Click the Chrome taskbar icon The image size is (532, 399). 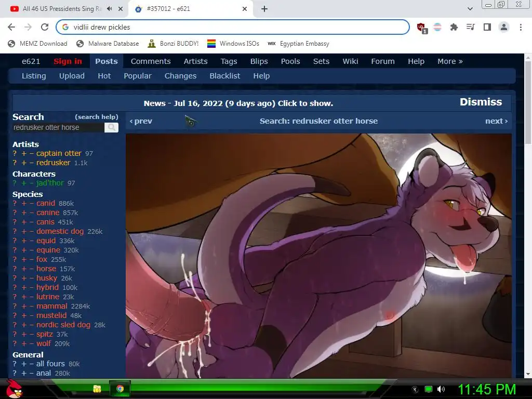[120, 389]
